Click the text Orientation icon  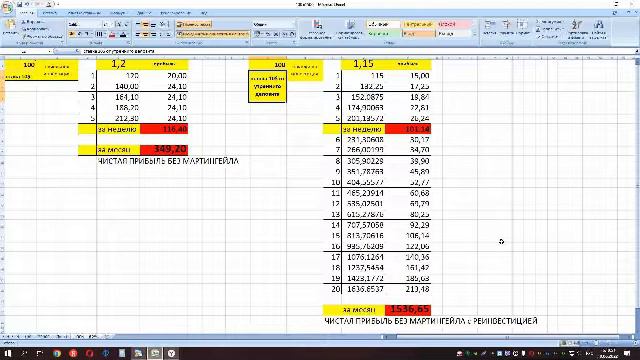(x=163, y=24)
